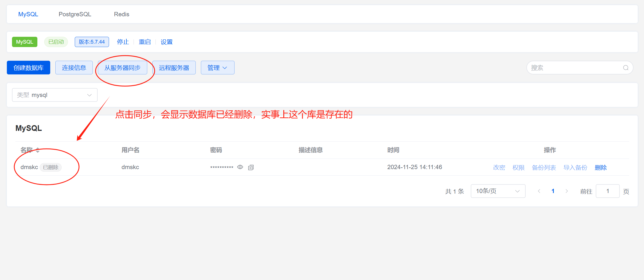Click 停止 to stop MySQL
The width and height of the screenshot is (644, 280).
pyautogui.click(x=123, y=42)
